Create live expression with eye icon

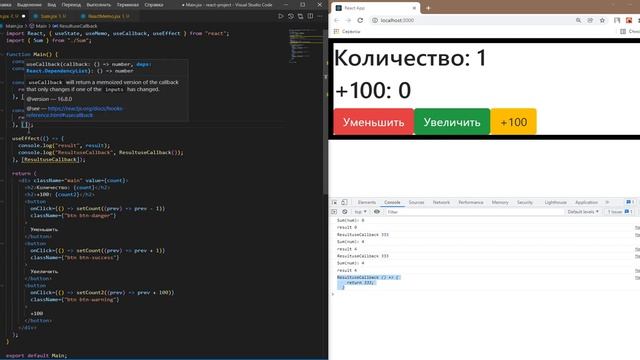377,212
